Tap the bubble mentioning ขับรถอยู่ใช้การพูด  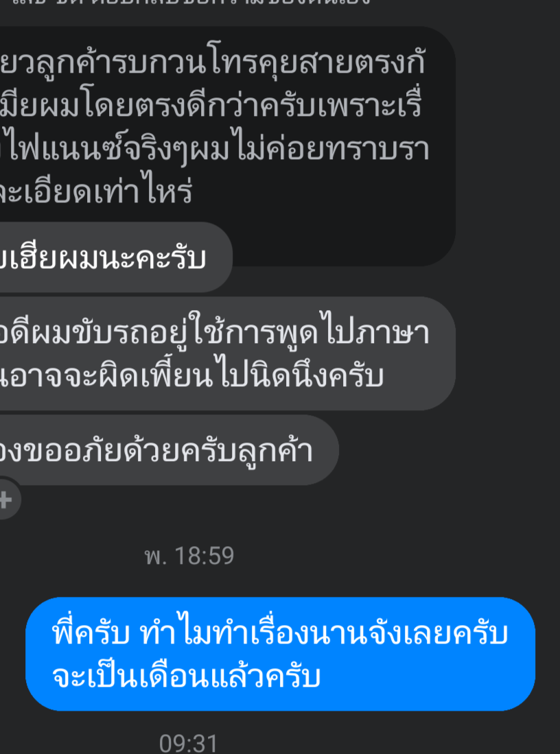click(x=228, y=353)
